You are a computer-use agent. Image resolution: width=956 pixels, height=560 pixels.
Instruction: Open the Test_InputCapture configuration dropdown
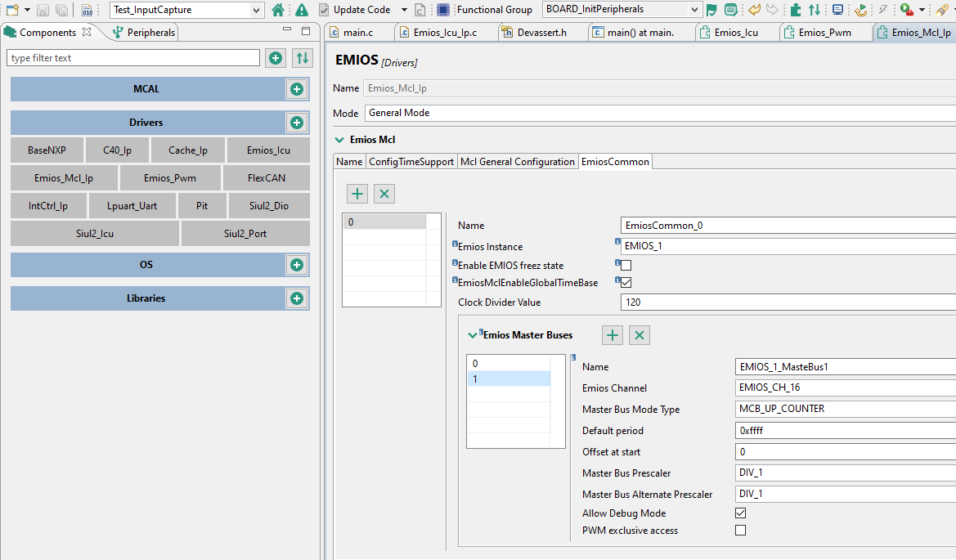(254, 10)
